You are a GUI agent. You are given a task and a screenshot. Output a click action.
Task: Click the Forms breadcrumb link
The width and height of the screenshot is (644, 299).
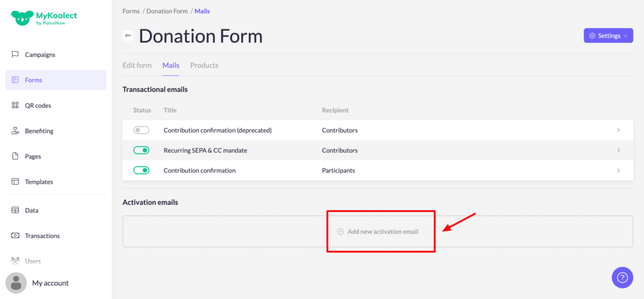pyautogui.click(x=131, y=11)
